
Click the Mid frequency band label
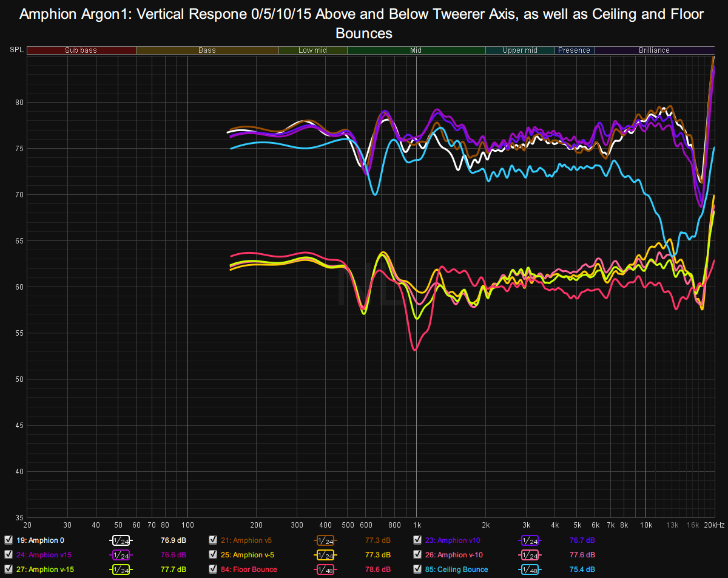click(x=416, y=50)
